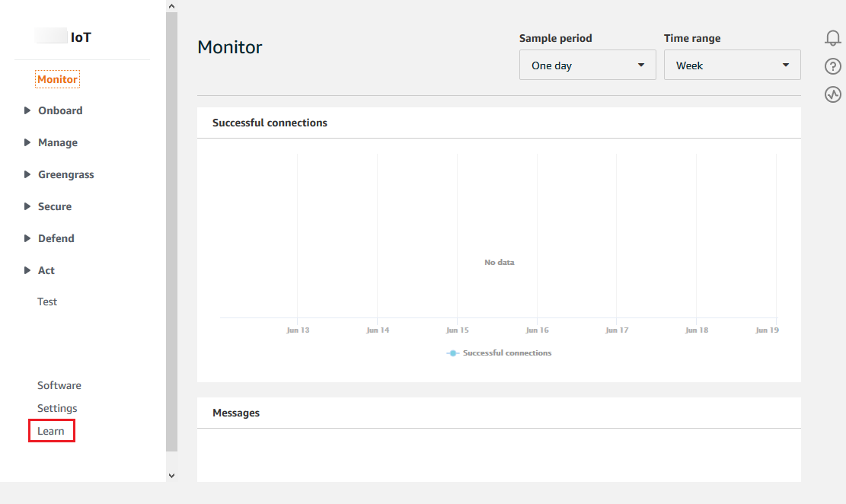Expand the Defend menu triangle
Screen dimensions: 846x504
coord(27,238)
